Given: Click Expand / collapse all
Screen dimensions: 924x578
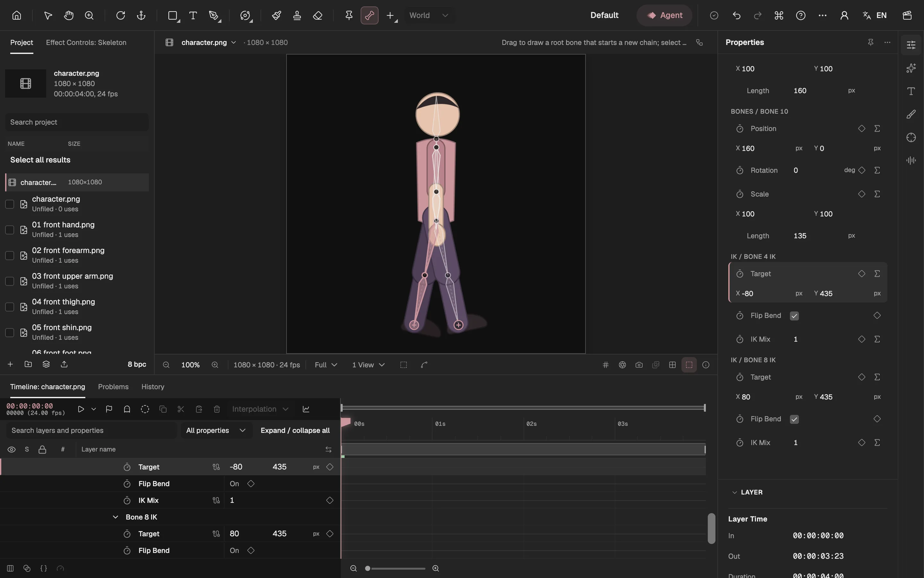Looking at the screenshot, I should click(x=295, y=430).
